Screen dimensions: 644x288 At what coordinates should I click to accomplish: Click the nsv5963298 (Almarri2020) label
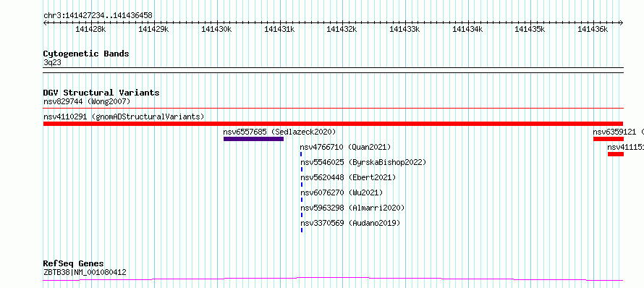[x=353, y=208]
